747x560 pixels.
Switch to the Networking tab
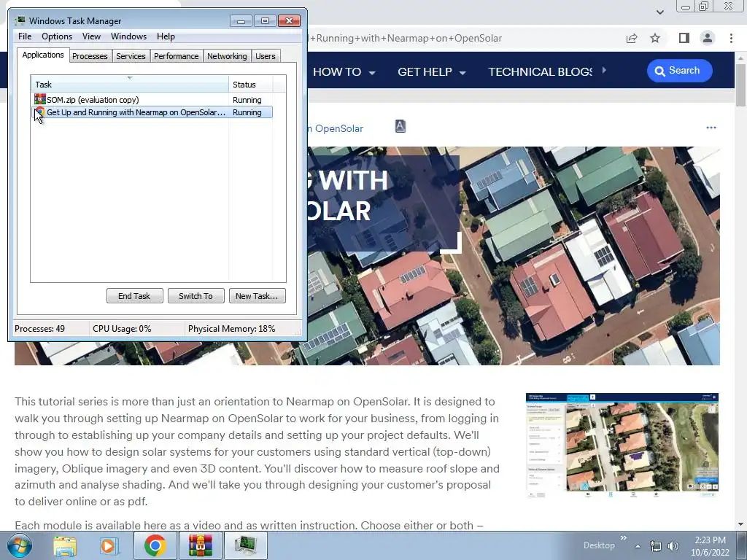pos(227,56)
